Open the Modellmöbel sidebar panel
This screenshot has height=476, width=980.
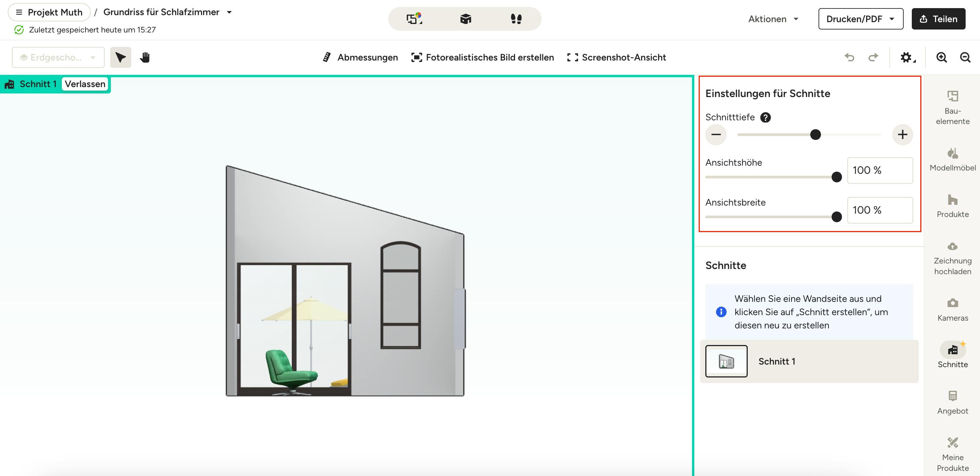click(x=953, y=159)
